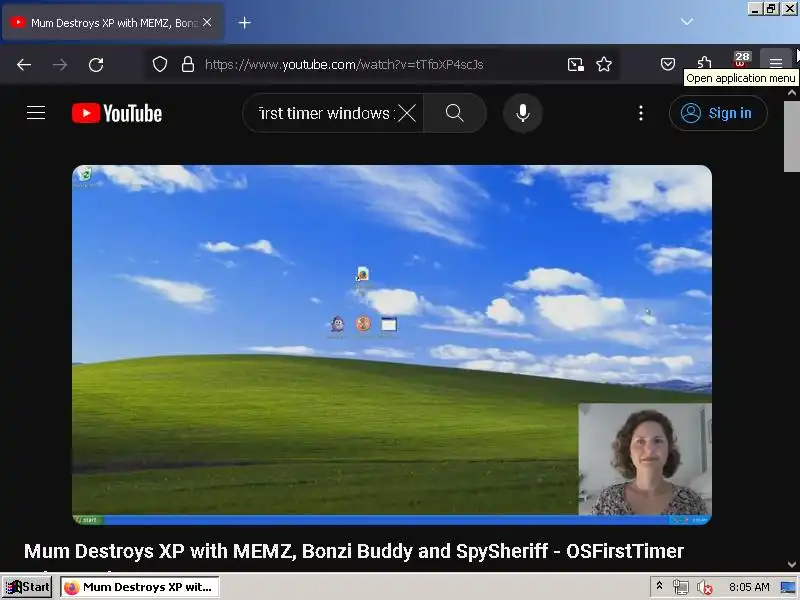Click the Sign in button

point(718,113)
